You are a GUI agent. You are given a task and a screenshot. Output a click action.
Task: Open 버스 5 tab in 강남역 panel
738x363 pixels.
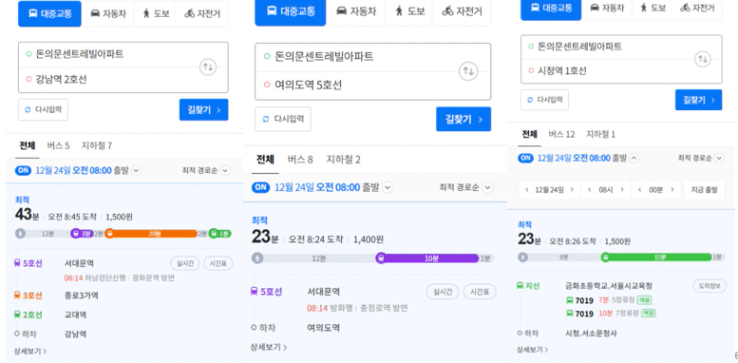point(58,145)
